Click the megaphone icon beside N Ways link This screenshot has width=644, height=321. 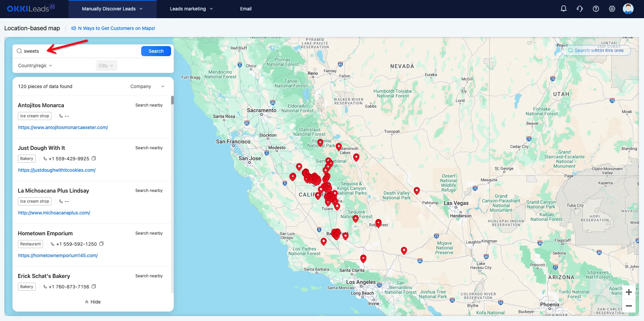pos(74,28)
